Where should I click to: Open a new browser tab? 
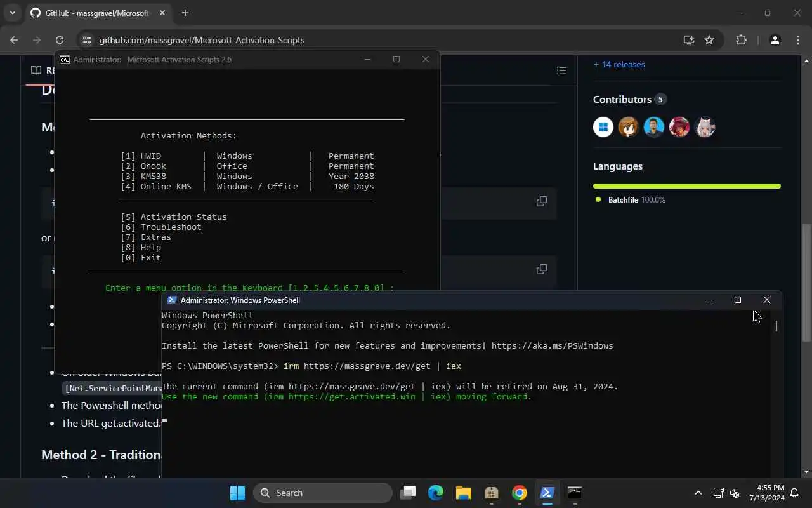coord(185,13)
